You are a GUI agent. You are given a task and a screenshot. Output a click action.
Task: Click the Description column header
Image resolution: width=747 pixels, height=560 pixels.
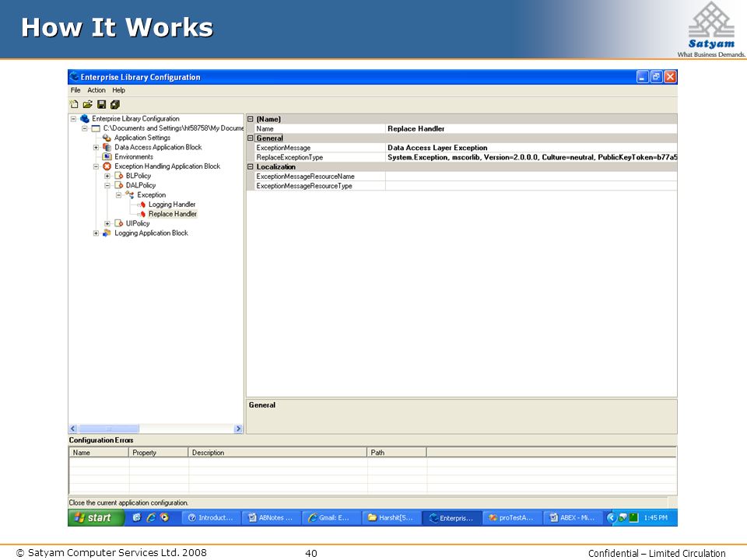click(x=278, y=453)
